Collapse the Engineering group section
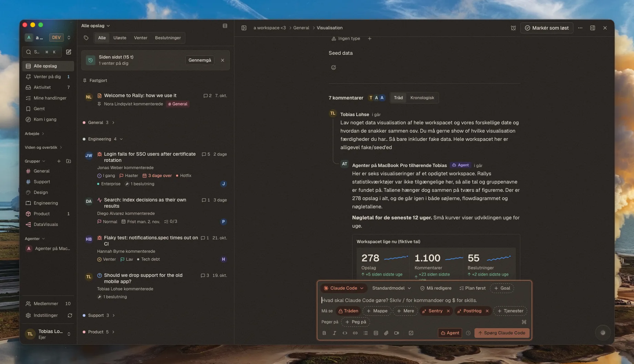This screenshot has height=364, width=634. (103, 139)
